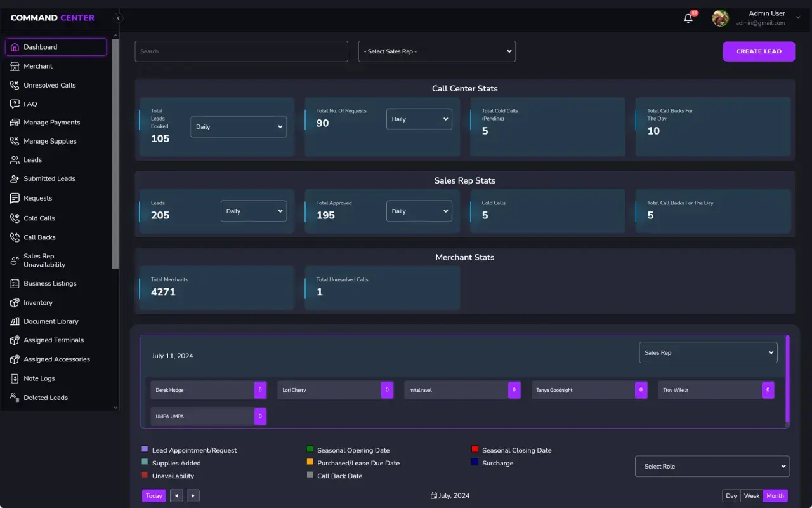Open the Select Role dropdown
The image size is (812, 508).
point(712,466)
